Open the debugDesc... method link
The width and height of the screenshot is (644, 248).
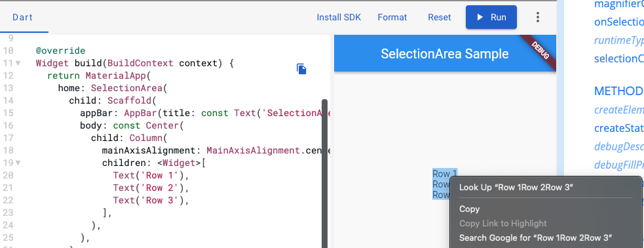coord(618,146)
